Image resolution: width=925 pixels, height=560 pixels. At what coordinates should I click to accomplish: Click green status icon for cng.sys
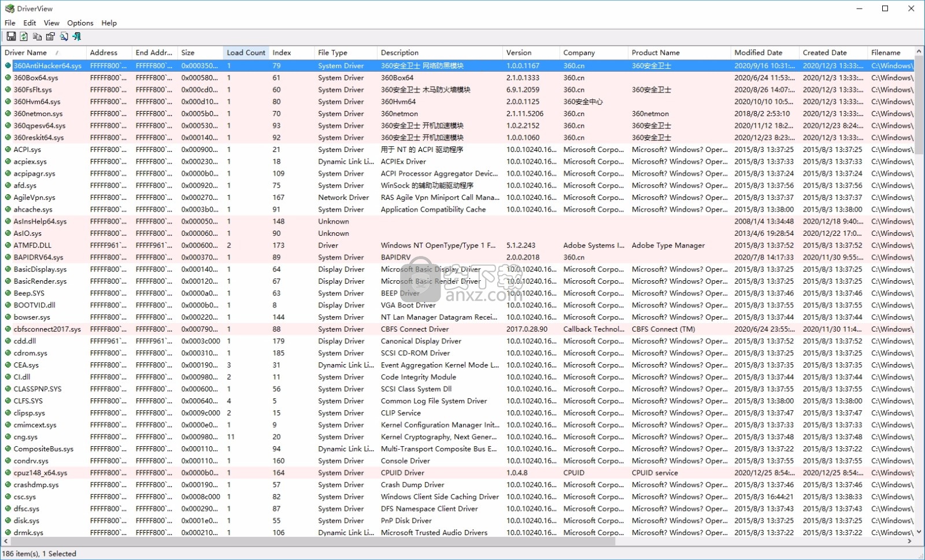tap(8, 437)
